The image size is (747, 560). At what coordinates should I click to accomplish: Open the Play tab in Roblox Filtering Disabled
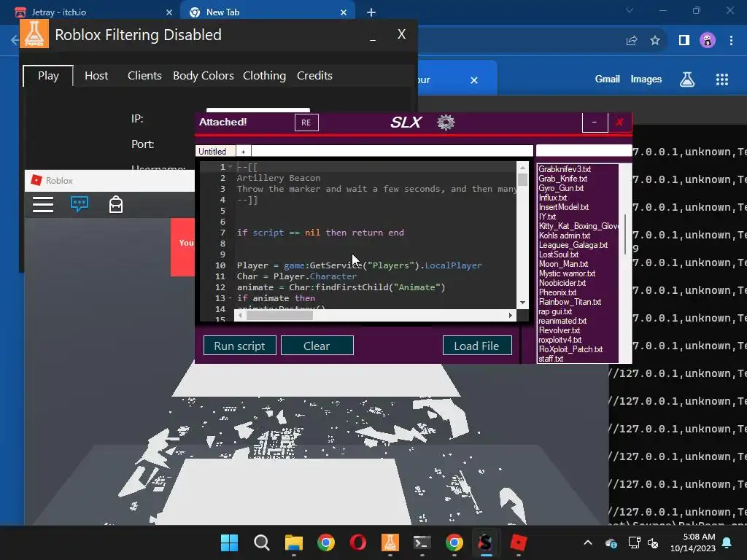48,76
